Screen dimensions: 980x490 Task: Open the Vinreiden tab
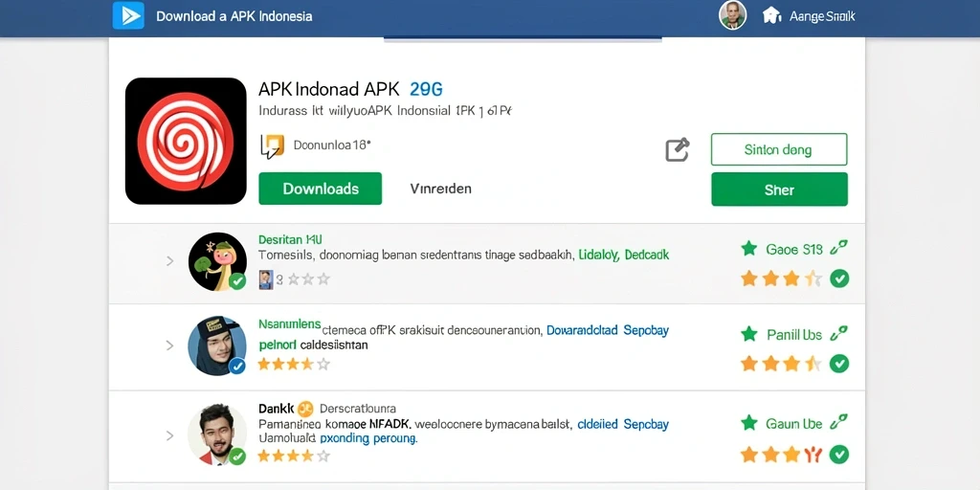[440, 189]
